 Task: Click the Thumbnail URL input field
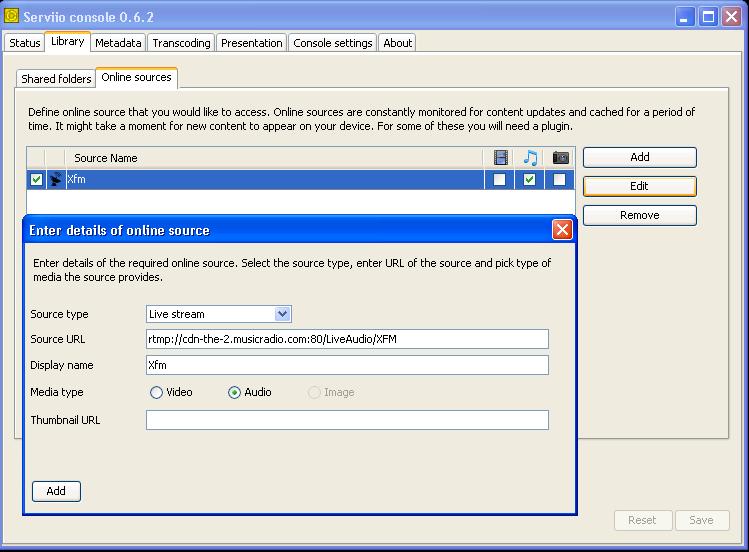click(x=347, y=420)
